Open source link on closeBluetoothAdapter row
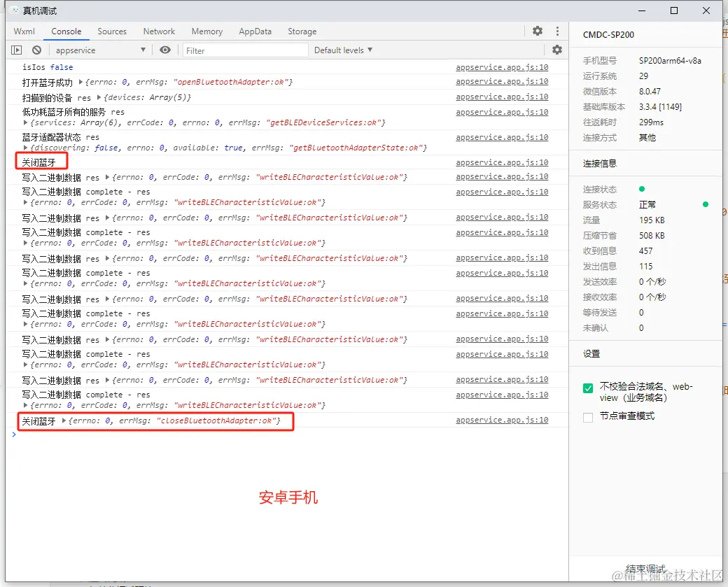The height and width of the screenshot is (587, 728). 502,420
